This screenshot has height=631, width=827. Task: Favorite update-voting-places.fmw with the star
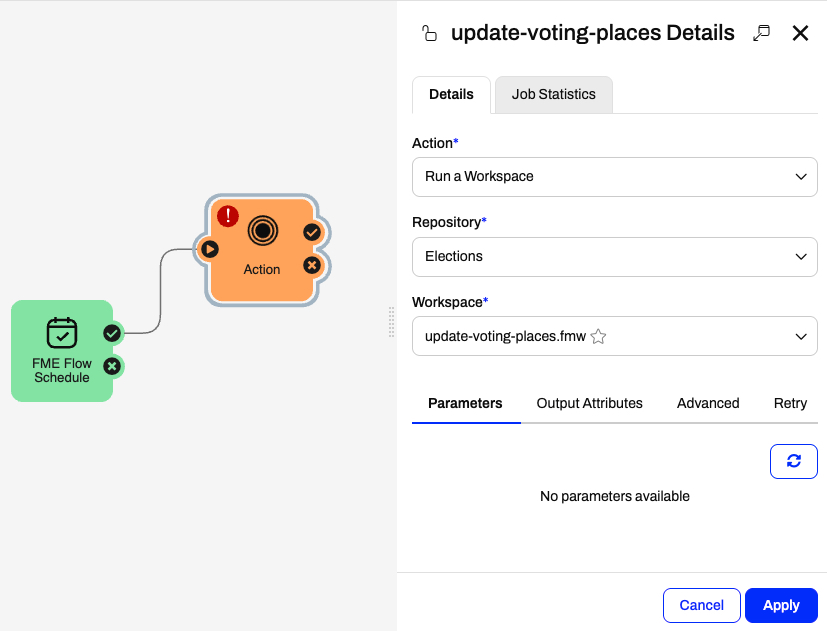pyautogui.click(x=598, y=337)
